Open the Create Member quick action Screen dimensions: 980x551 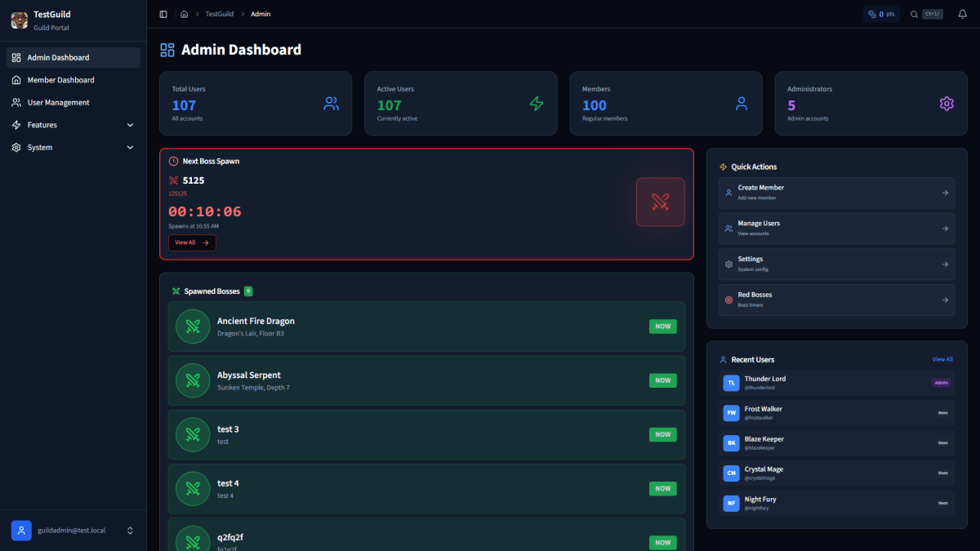(836, 193)
